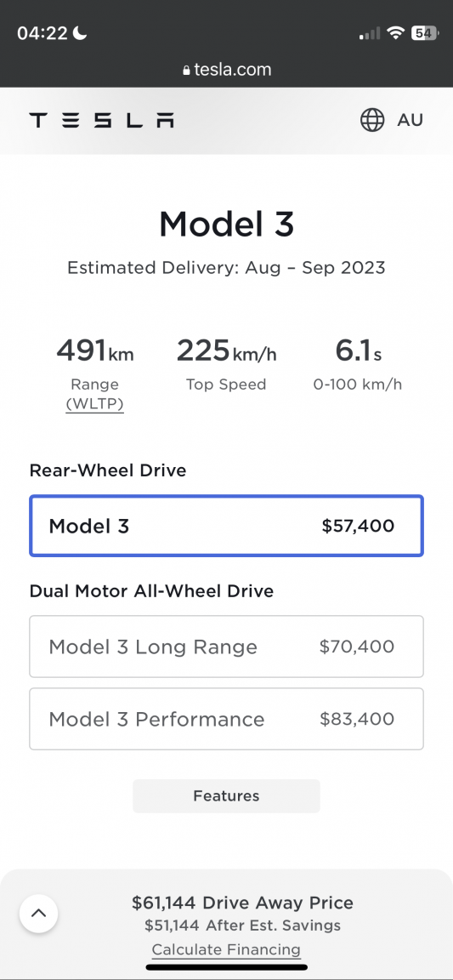This screenshot has height=980, width=453.
Task: Open the Features button
Action: (226, 795)
